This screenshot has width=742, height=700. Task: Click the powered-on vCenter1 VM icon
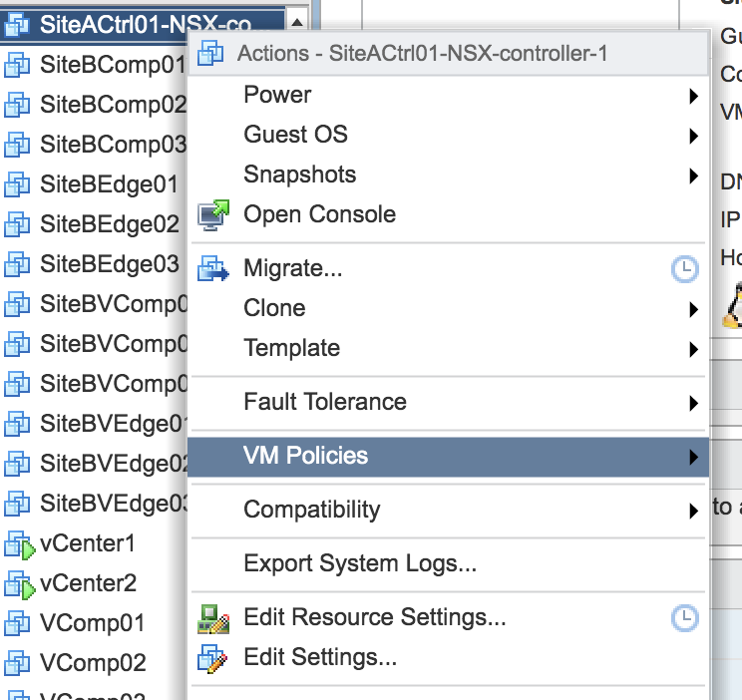coord(19,544)
